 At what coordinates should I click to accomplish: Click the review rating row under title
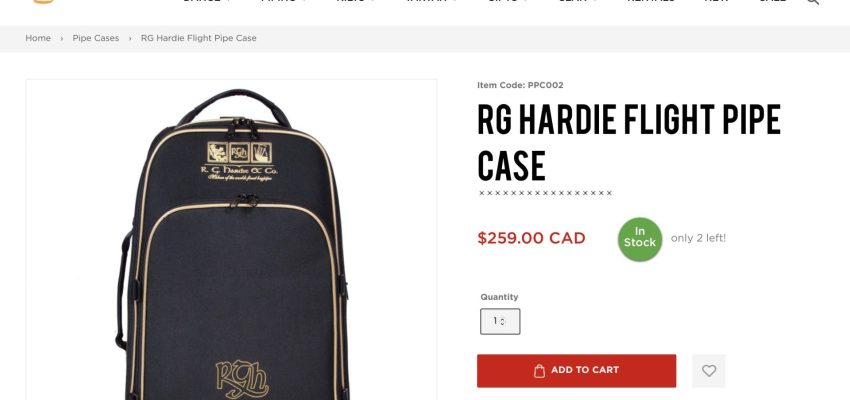coord(545,193)
